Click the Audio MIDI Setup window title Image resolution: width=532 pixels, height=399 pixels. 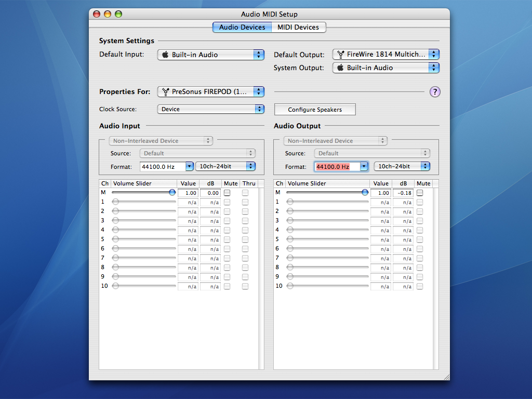(x=269, y=14)
